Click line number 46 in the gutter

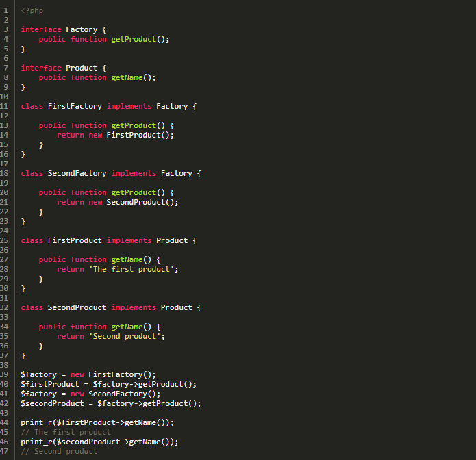coord(5,442)
